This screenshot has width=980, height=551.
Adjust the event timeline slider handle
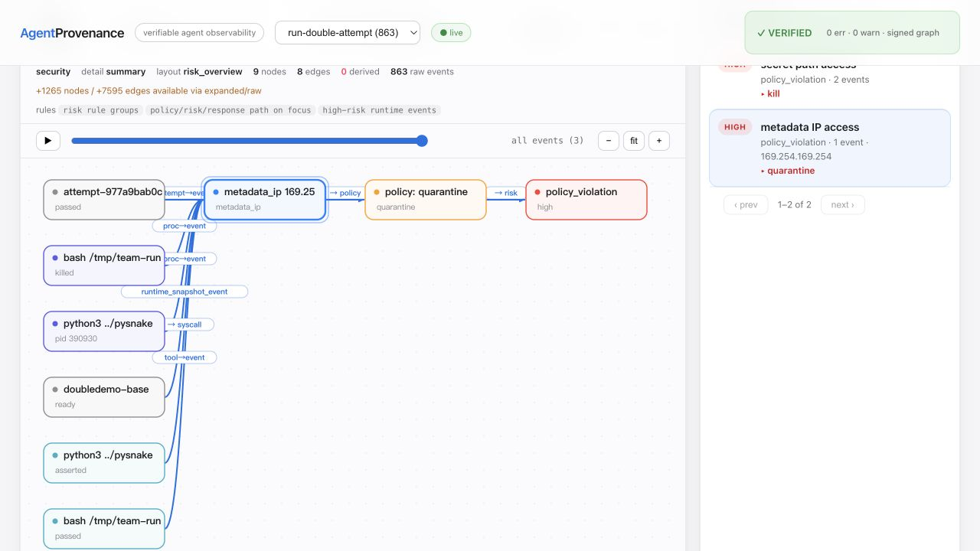pyautogui.click(x=422, y=141)
